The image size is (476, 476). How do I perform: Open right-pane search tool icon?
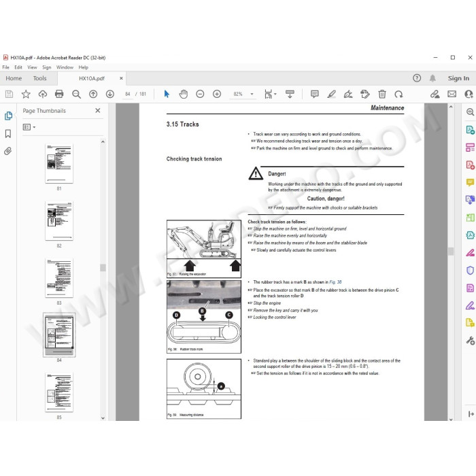pyautogui.click(x=470, y=112)
